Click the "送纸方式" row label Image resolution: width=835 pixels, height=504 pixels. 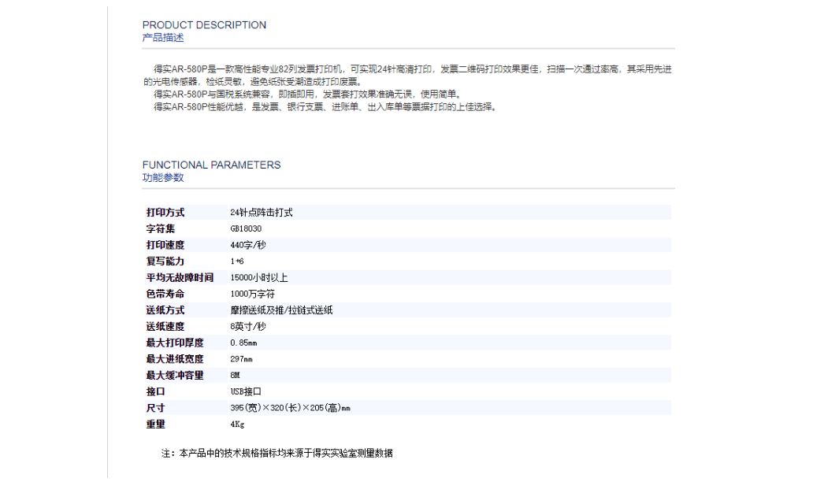coord(165,310)
